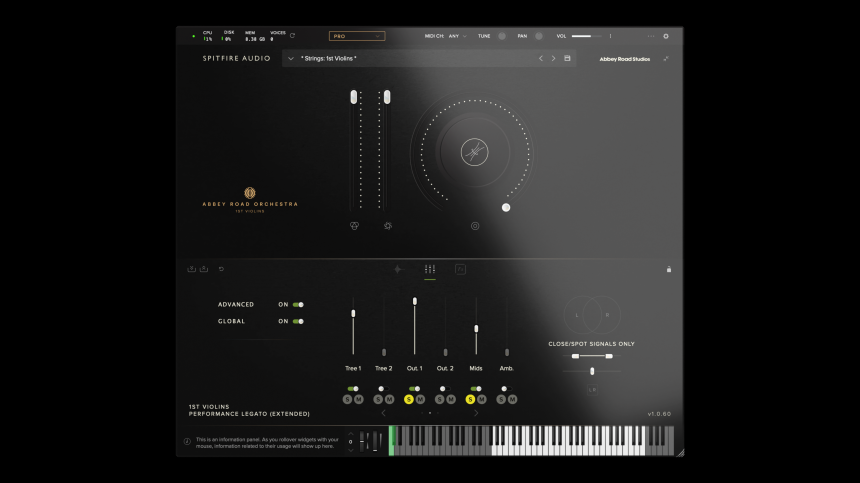Click the stereo pan slider handle
Screen dimensions: 860x483
(592, 371)
